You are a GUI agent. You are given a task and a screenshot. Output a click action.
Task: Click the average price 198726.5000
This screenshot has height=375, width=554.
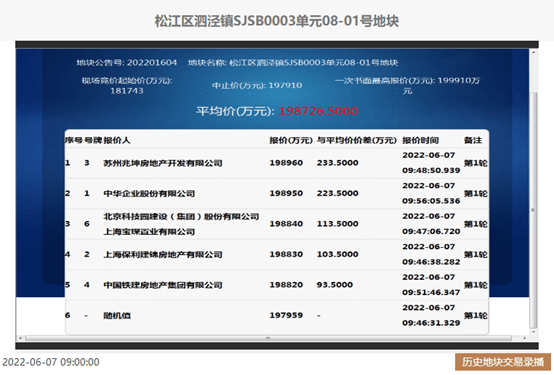(x=318, y=111)
